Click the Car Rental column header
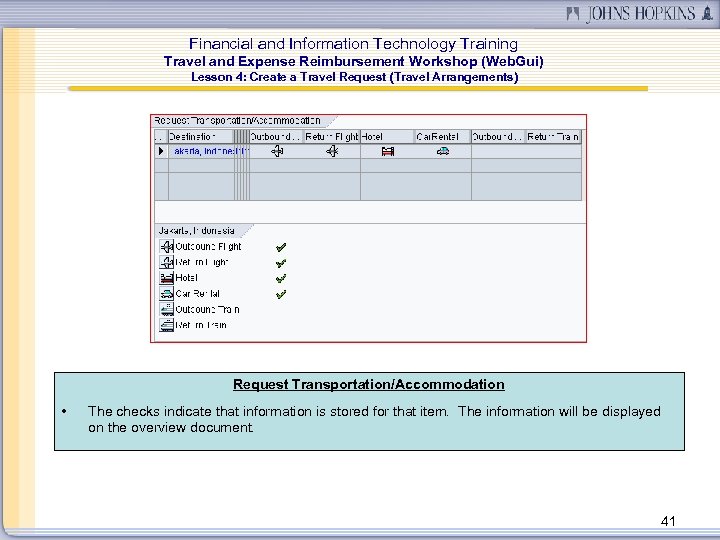Viewport: 720px width, 540px height. [x=443, y=137]
